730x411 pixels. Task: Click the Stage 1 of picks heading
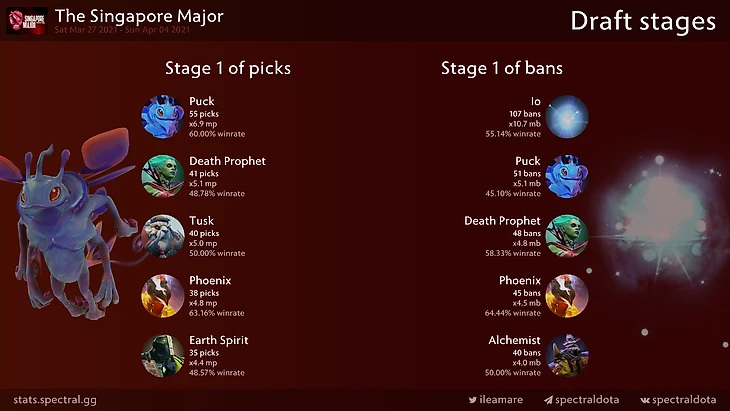tap(228, 69)
